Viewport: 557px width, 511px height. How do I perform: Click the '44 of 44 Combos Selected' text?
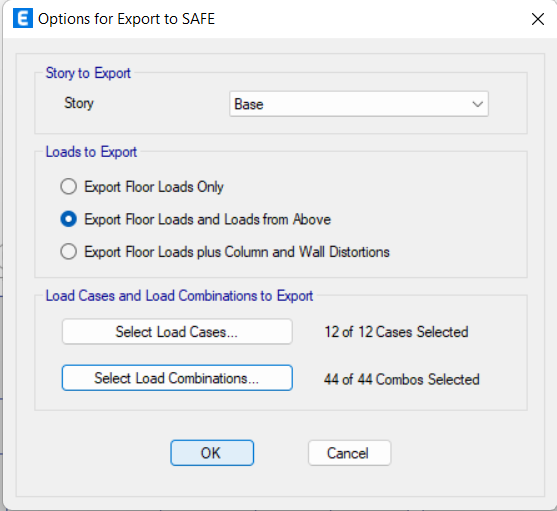click(x=402, y=379)
